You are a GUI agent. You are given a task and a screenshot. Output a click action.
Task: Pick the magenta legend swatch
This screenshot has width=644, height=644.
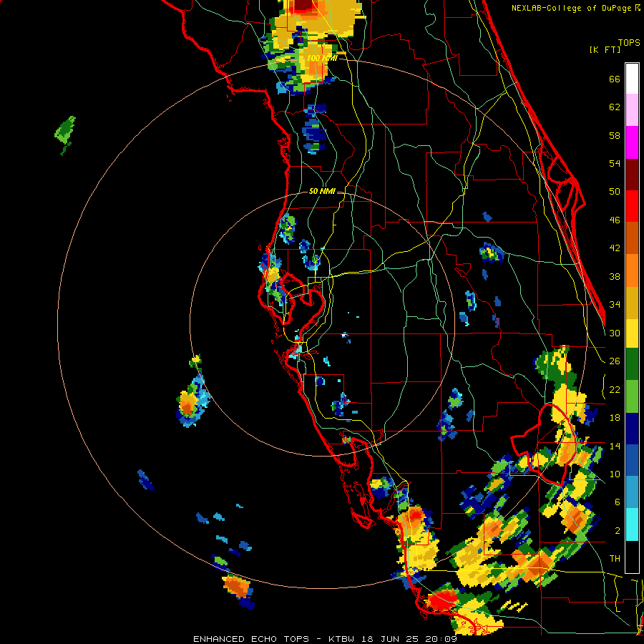(632, 142)
